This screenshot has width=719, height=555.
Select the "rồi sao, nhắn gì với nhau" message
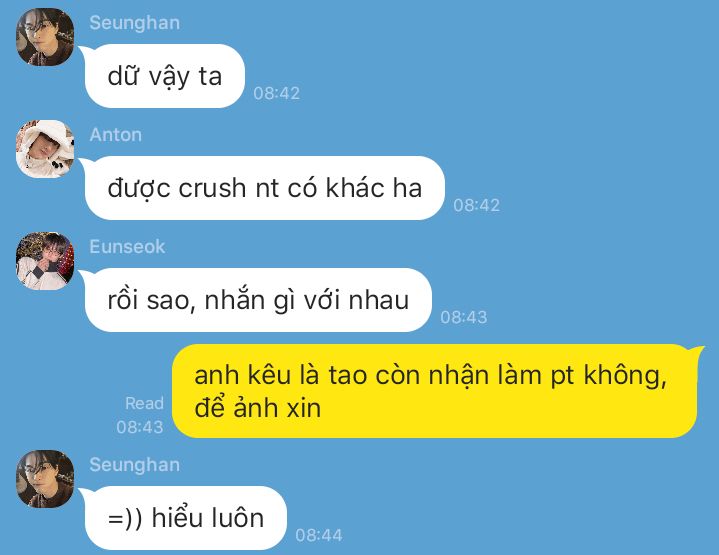(258, 300)
